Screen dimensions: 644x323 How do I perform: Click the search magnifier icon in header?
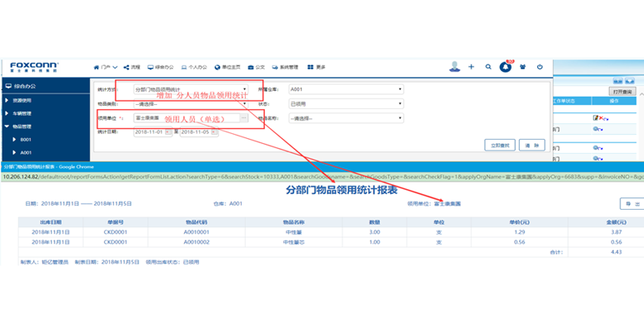[x=488, y=67]
